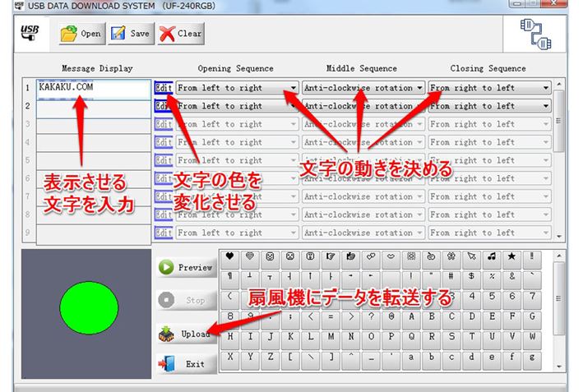
Task: Save the current message file
Action: [x=130, y=34]
